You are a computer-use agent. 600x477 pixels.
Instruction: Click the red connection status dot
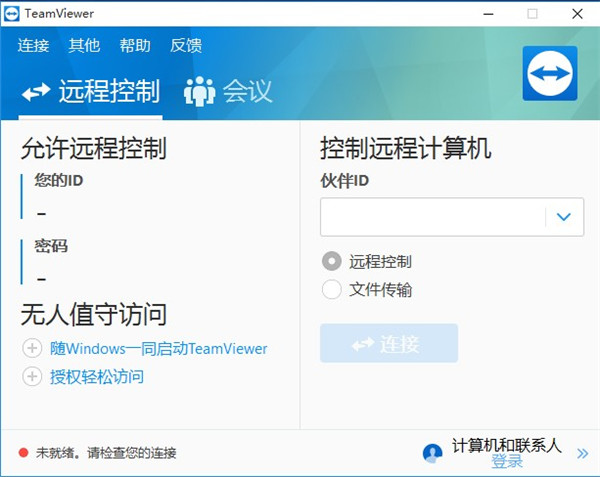tap(23, 453)
